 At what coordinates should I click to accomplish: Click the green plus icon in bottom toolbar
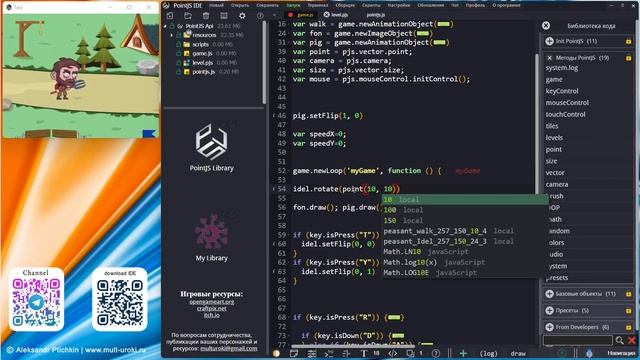tap(463, 353)
